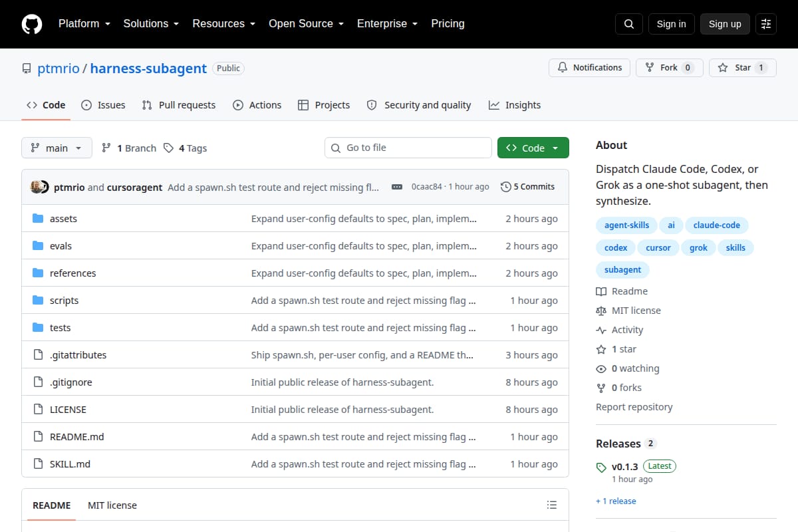Switch to the Issues tab

pyautogui.click(x=103, y=105)
